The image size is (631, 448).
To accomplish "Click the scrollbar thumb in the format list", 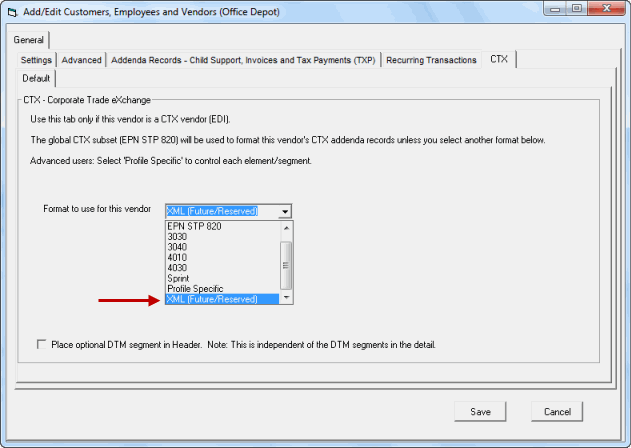I will pyautogui.click(x=287, y=265).
